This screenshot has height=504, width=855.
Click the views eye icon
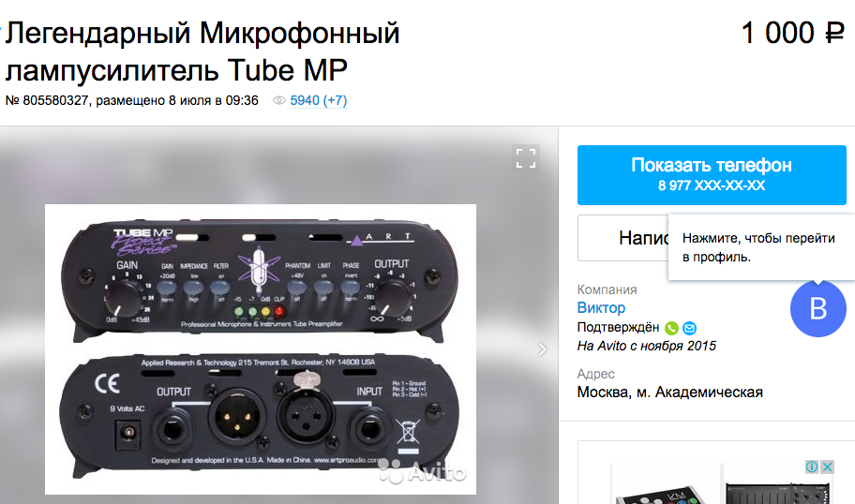pyautogui.click(x=278, y=101)
